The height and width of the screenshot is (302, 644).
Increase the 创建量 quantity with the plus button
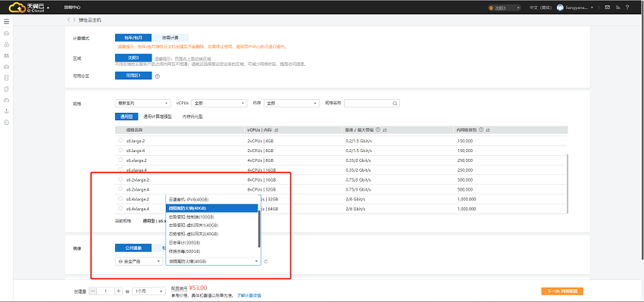119,291
